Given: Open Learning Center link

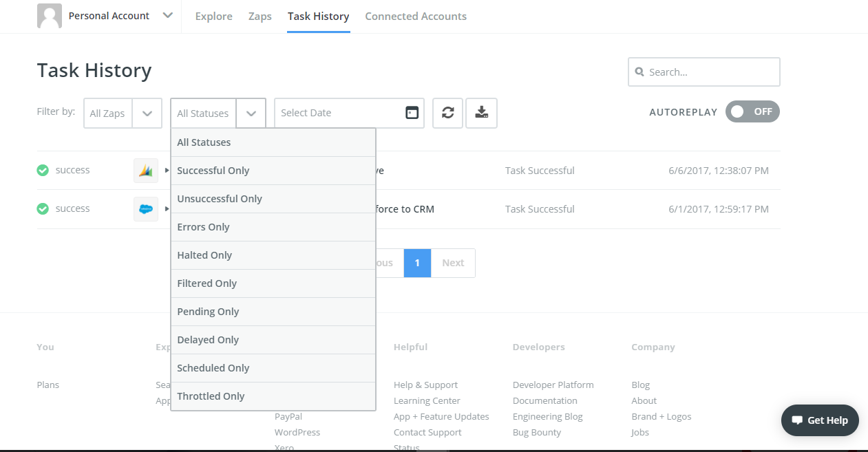Looking at the screenshot, I should (x=427, y=400).
